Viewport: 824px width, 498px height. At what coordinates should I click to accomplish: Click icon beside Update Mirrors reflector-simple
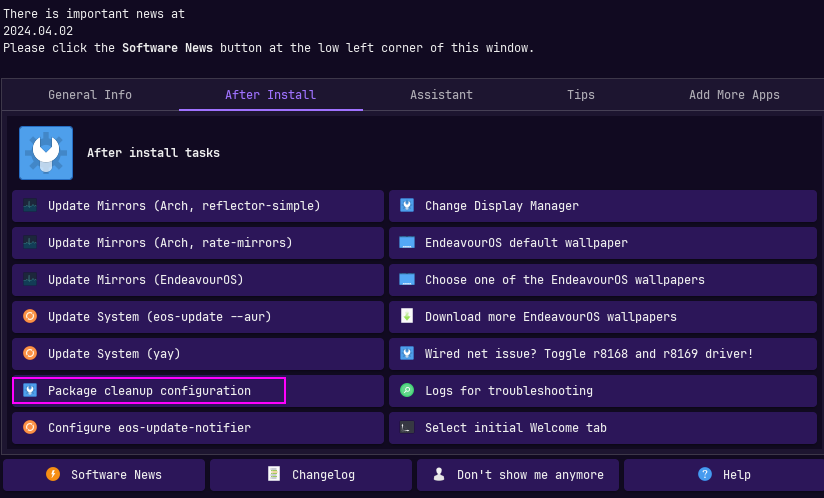(30, 205)
